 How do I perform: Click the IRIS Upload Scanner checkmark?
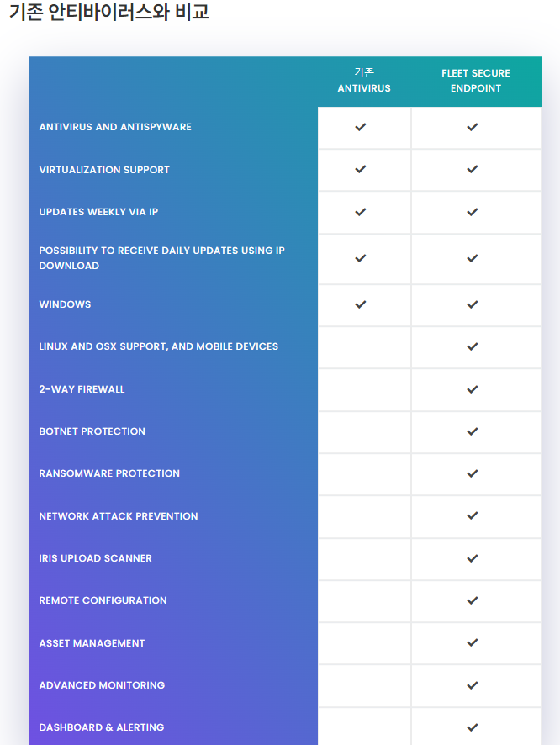[x=473, y=558]
